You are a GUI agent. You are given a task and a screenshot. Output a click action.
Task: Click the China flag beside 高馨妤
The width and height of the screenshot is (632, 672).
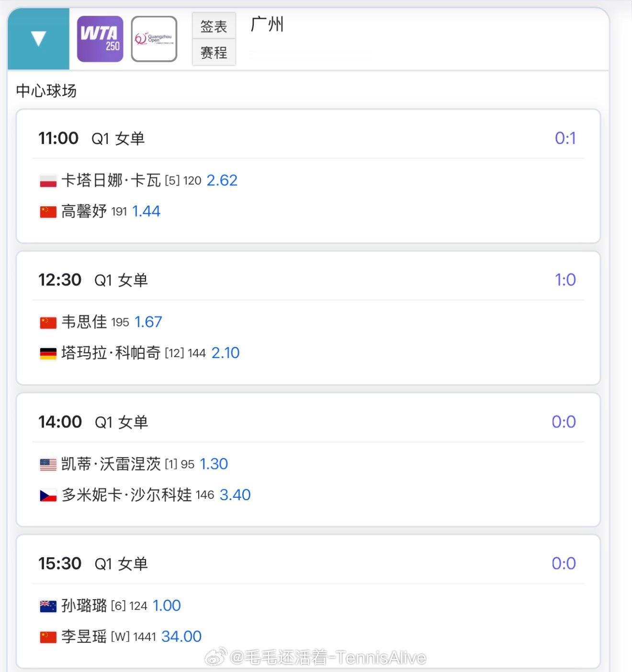[48, 212]
